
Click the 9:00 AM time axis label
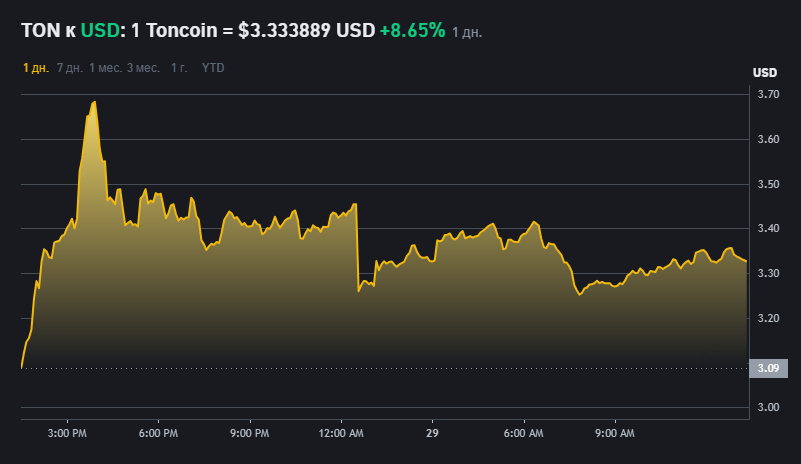pyautogui.click(x=614, y=433)
